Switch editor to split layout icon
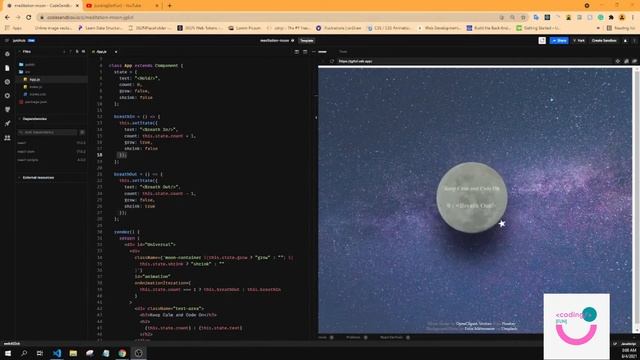This screenshot has height=360, width=640. click(297, 52)
